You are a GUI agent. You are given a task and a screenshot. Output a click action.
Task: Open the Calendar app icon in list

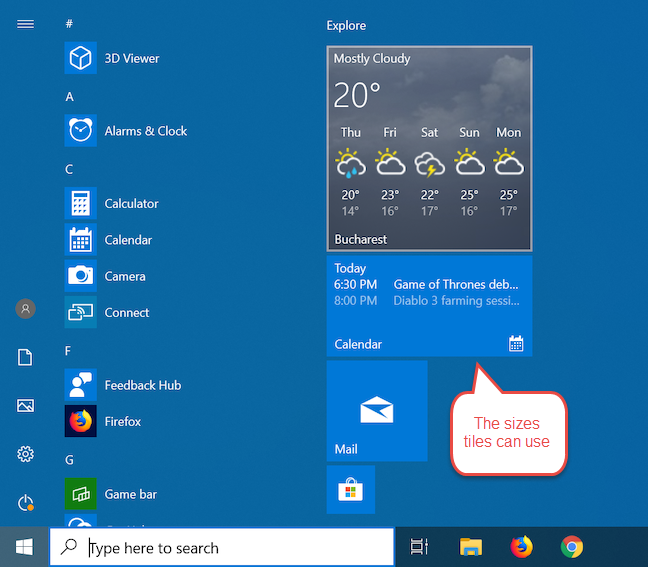(81, 240)
